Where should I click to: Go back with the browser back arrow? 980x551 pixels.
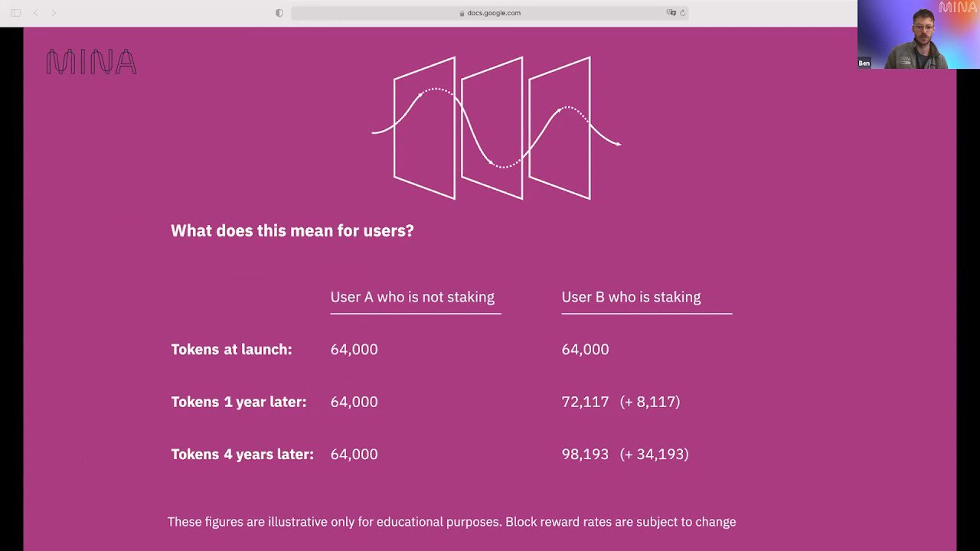point(35,13)
